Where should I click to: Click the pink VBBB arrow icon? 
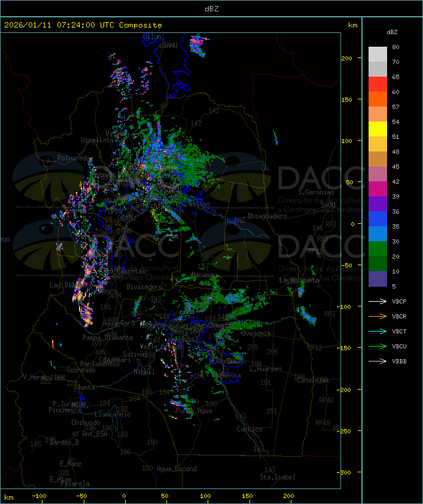[378, 361]
